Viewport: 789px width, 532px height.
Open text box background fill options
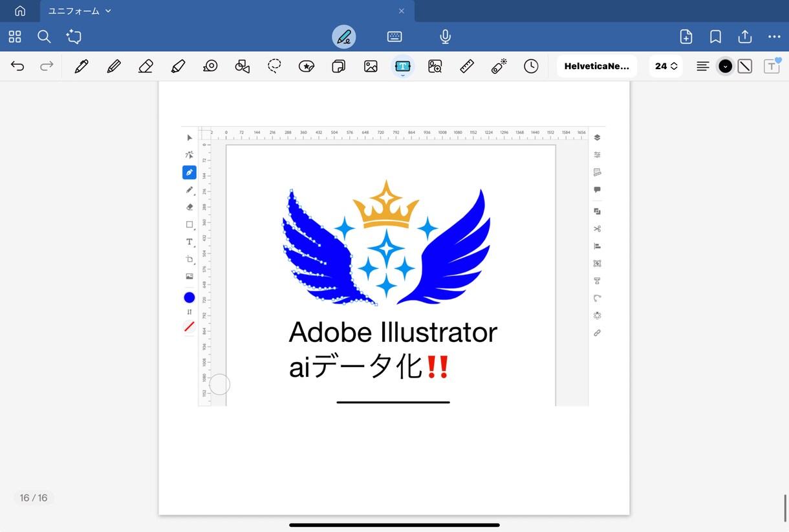745,66
